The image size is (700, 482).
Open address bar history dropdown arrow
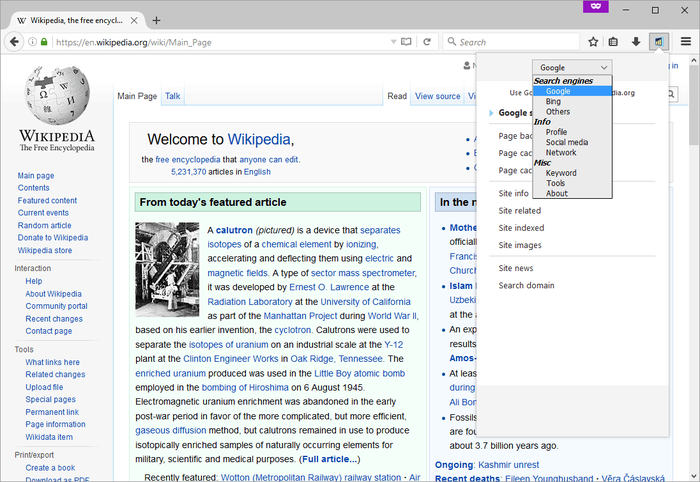(393, 42)
